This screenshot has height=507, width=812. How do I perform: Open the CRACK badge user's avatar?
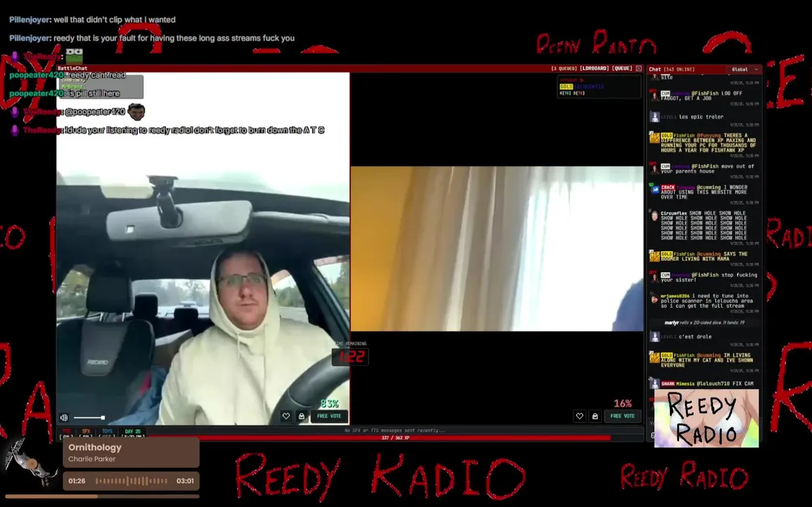point(655,189)
